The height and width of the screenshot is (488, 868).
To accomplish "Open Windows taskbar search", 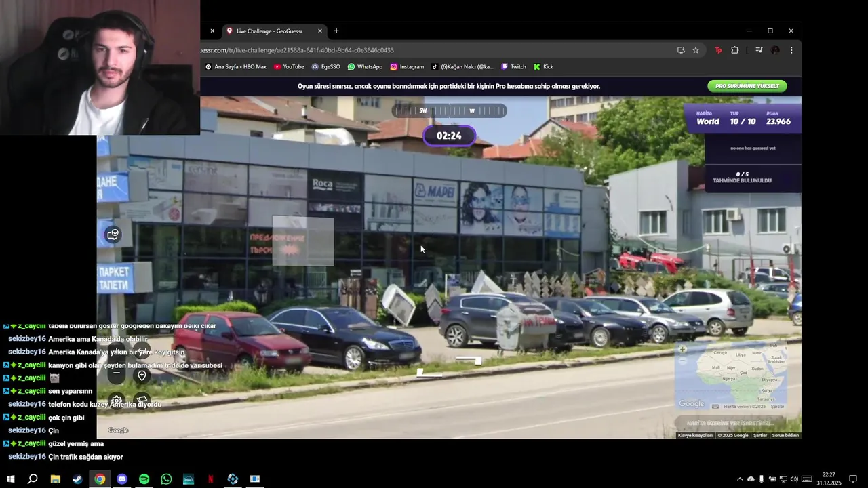I will [33, 479].
